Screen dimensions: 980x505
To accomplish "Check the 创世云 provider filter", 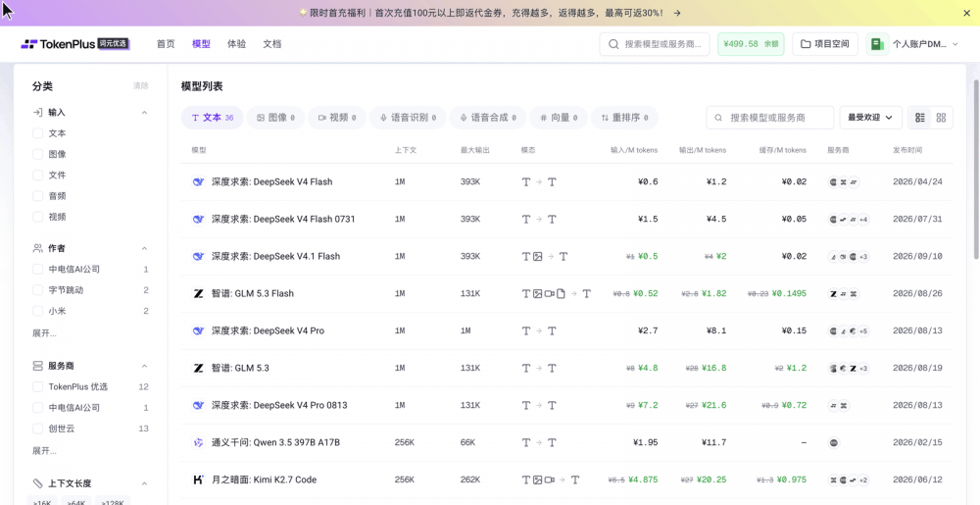I will click(x=37, y=429).
